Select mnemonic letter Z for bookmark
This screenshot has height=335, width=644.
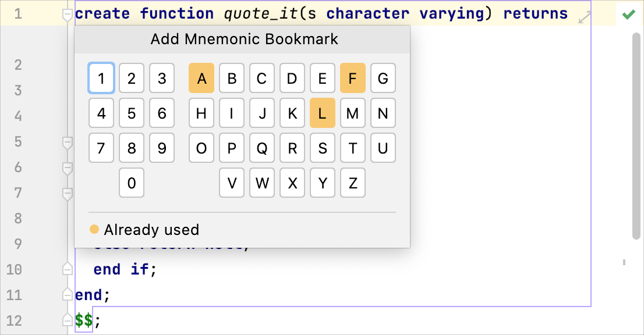click(353, 183)
